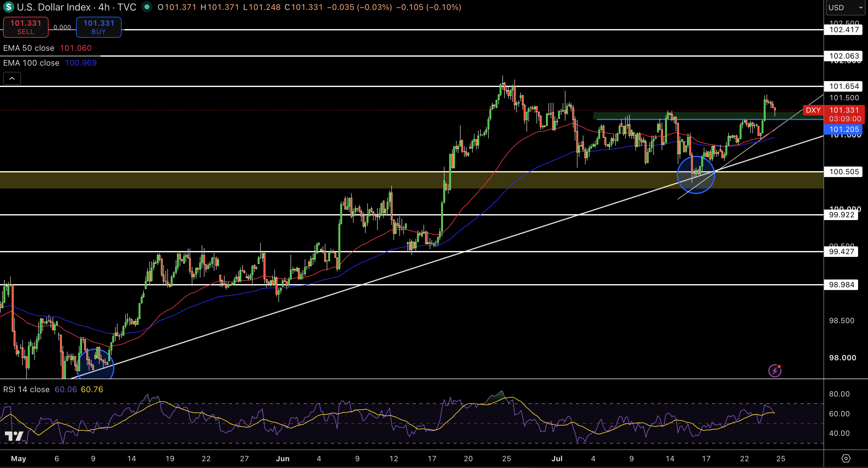868x468 pixels.
Task: Click the 80.00 RSI scale label
Action: (839, 394)
